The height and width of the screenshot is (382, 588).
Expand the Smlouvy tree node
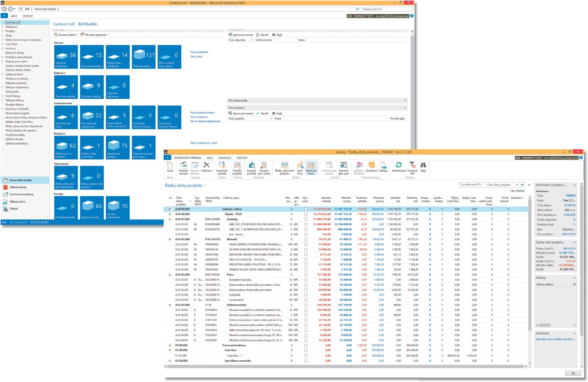coord(3,49)
